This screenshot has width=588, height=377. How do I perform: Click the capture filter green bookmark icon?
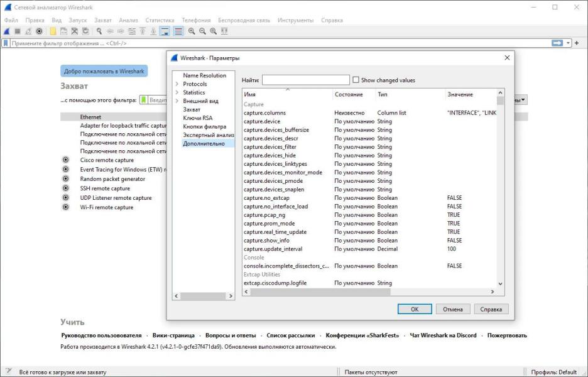(144, 100)
